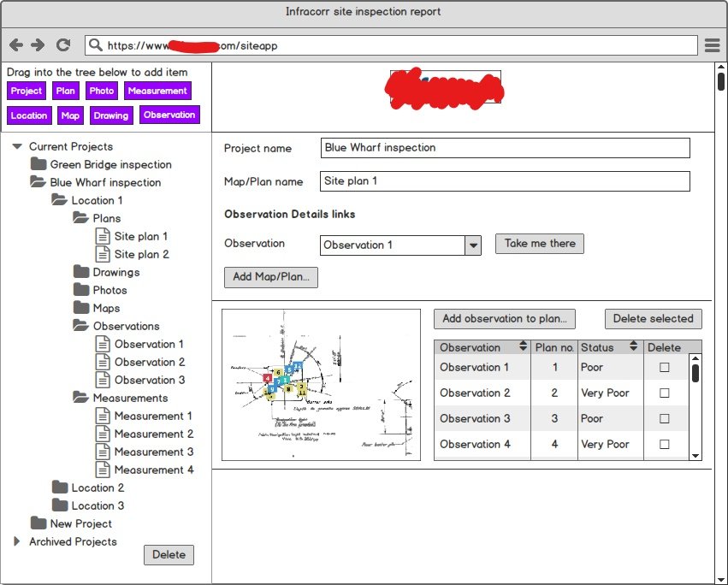Select the purple Plan item
728x585 pixels.
pos(66,91)
